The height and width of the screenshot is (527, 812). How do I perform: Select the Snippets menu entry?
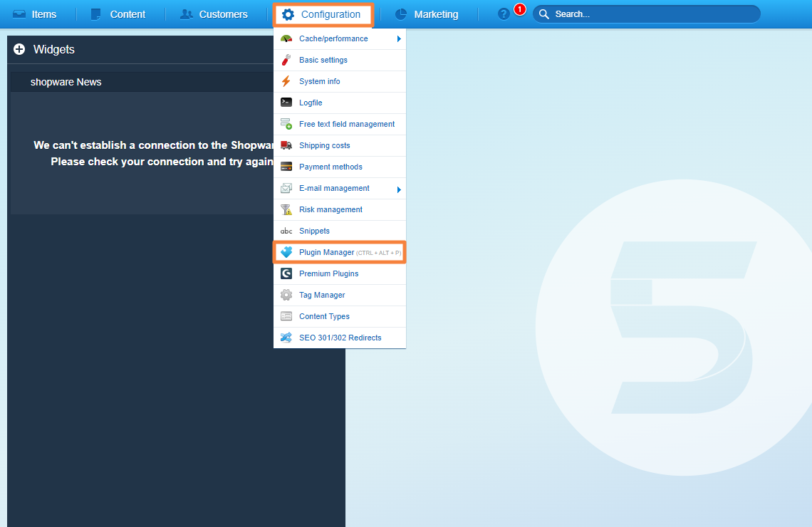pos(314,231)
